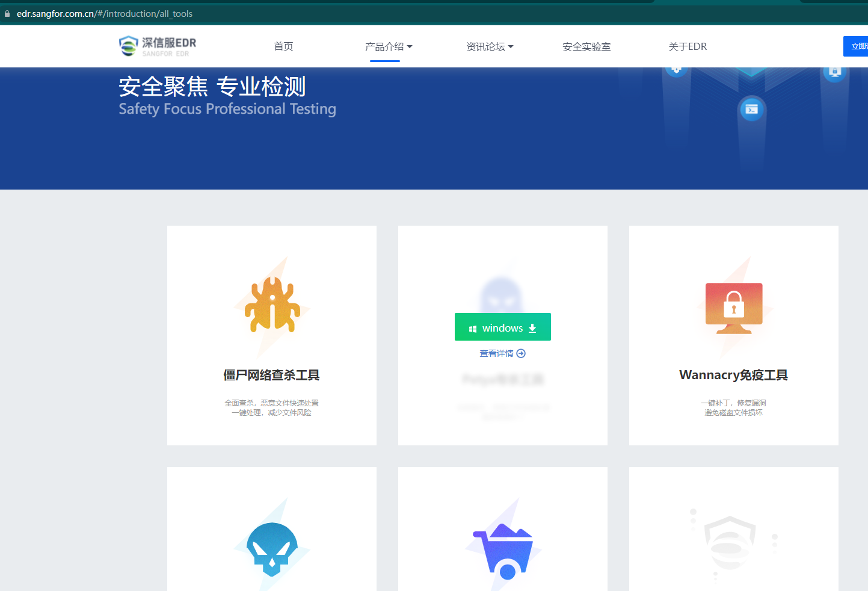
Task: Select the orange bug icon of 僵尸网络查杀工具
Action: (272, 305)
